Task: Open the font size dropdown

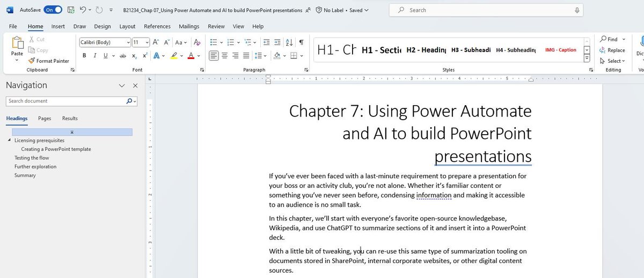Action: (x=147, y=42)
